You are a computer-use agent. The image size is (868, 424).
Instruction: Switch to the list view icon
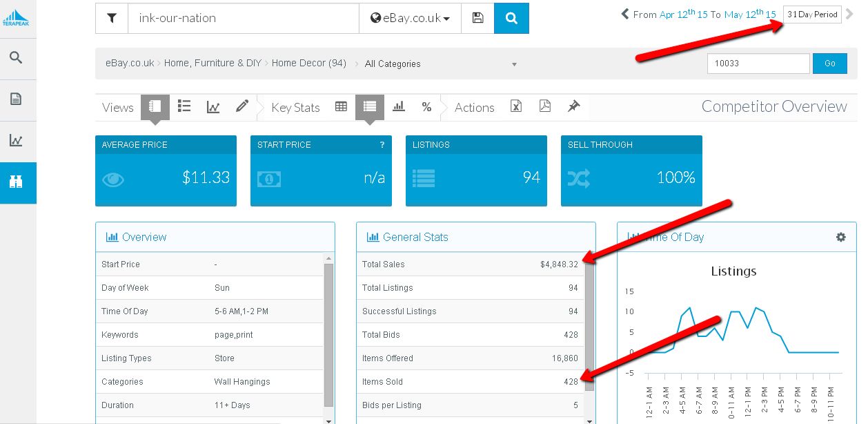(184, 106)
